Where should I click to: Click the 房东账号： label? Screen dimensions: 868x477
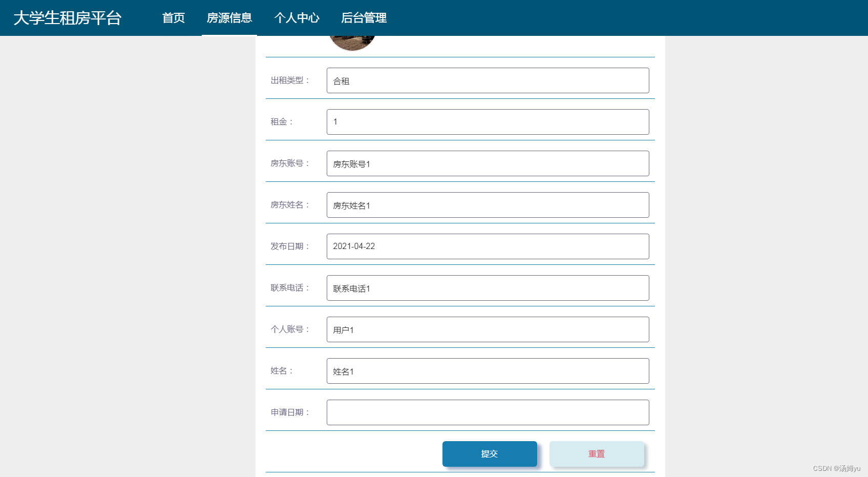point(290,163)
